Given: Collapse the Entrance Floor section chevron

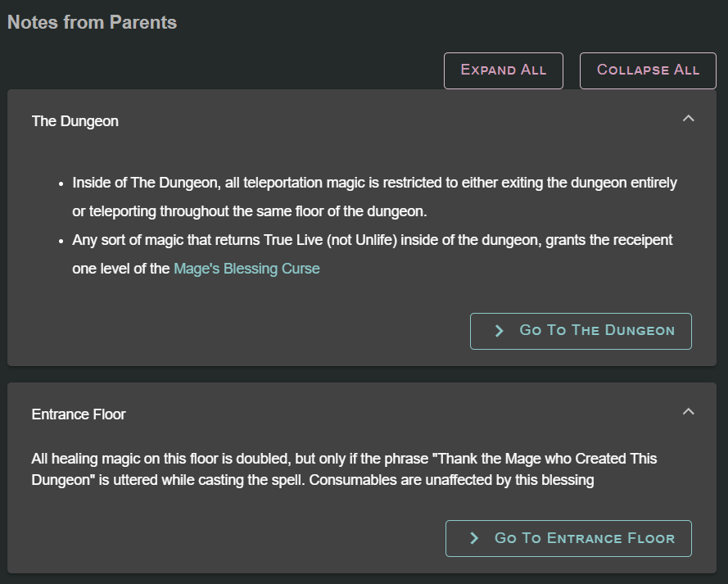Looking at the screenshot, I should click(688, 411).
